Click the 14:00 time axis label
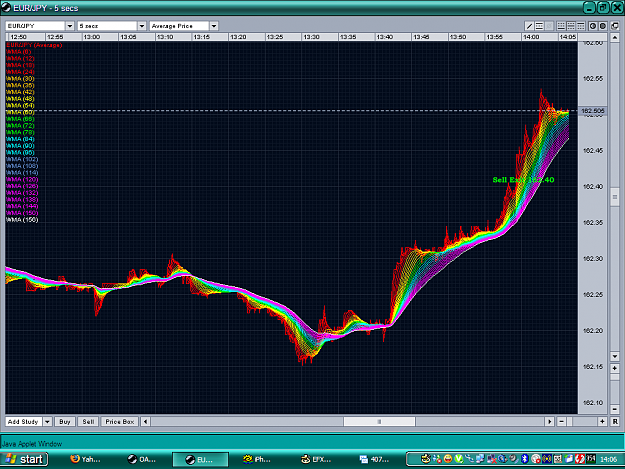Image resolution: width=625 pixels, height=469 pixels. coord(531,37)
